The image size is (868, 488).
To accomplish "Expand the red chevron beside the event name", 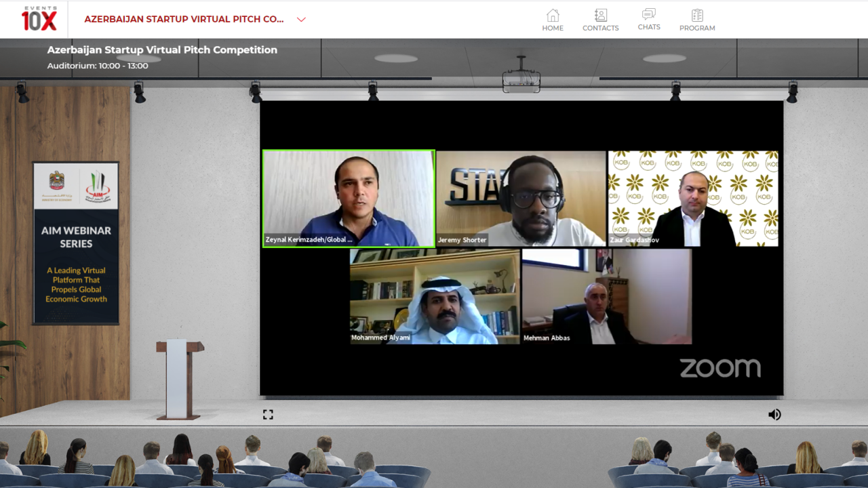I will point(301,20).
